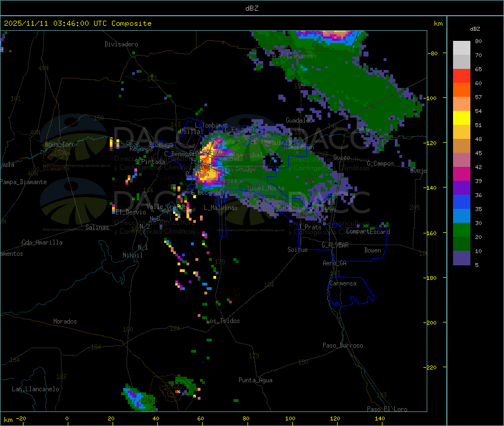Click the Divisadero map label
The height and width of the screenshot is (426, 504).
121,44
